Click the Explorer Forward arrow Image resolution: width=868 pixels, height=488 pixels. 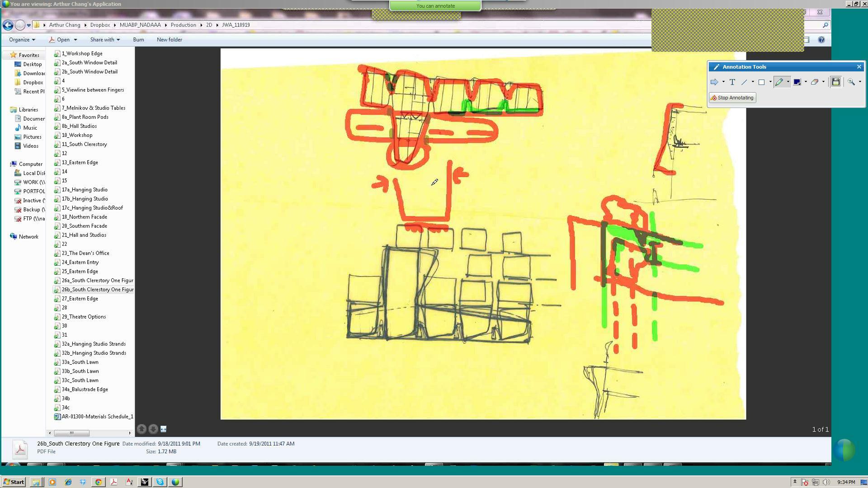pyautogui.click(x=20, y=25)
